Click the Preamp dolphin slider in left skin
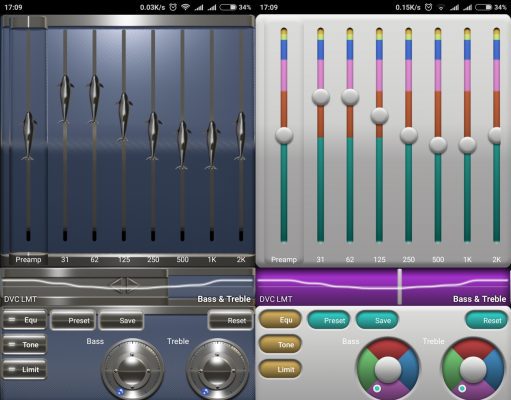511x400 pixels. (x=28, y=136)
